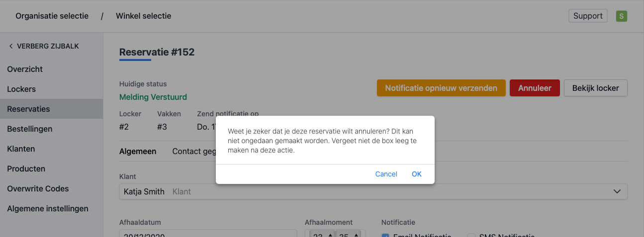Go to Winkel selectie
This screenshot has height=237, width=644.
coord(143,16)
